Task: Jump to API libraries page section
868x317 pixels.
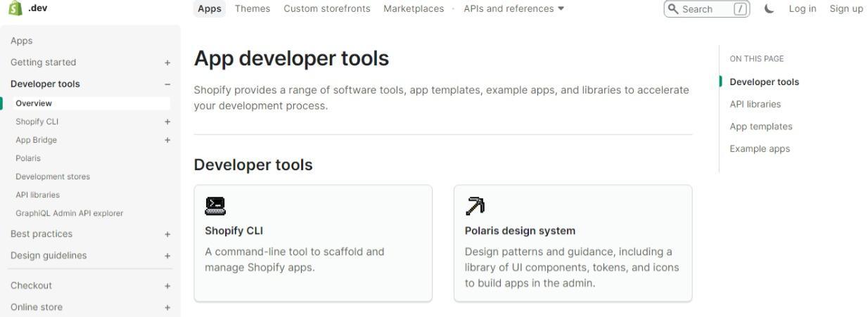Action: (755, 104)
